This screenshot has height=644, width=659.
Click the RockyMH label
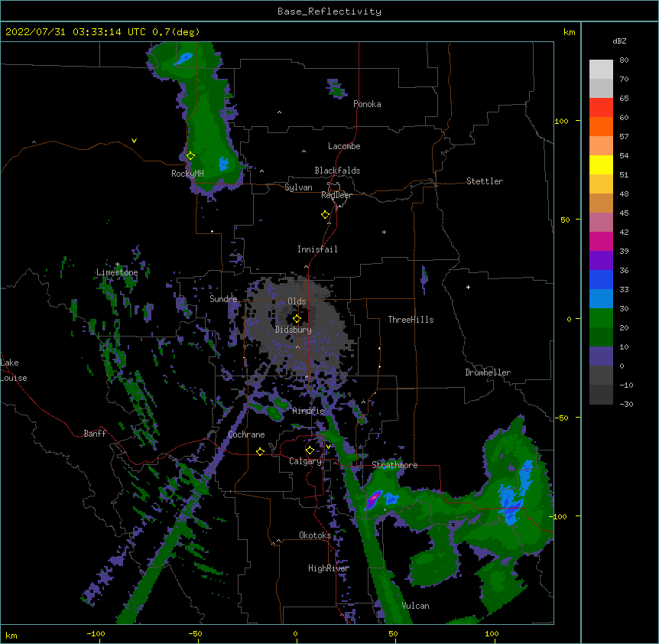[187, 174]
